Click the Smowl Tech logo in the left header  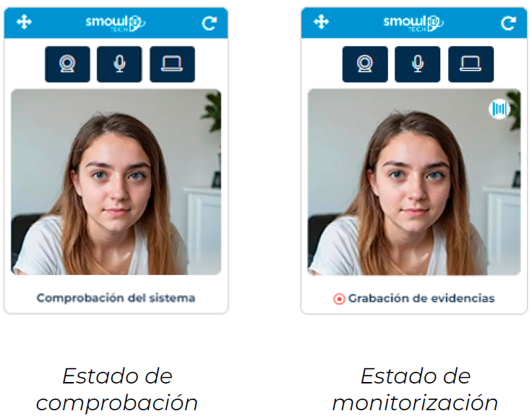[116, 23]
